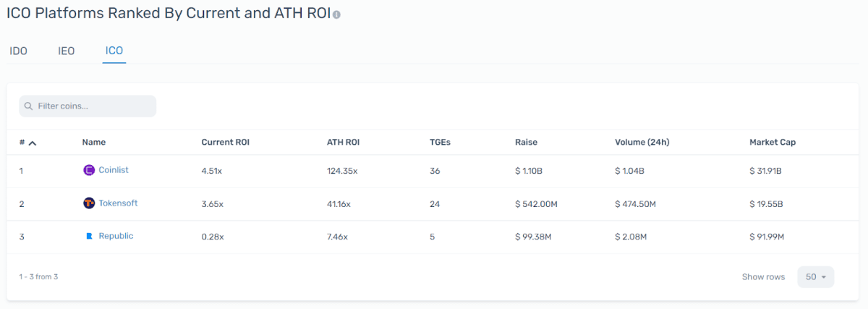Click the sort arrow next to # column

coord(32,143)
